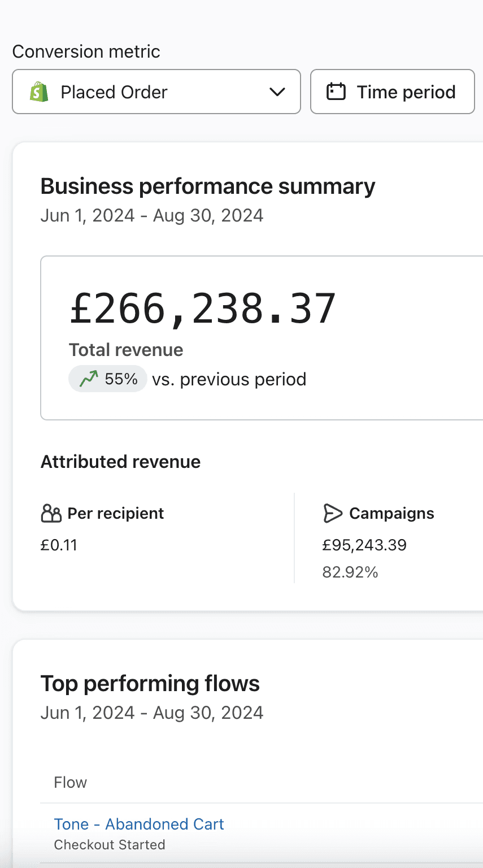Open the Placed Order conversion metric dropdown
The width and height of the screenshot is (483, 868).
(156, 92)
